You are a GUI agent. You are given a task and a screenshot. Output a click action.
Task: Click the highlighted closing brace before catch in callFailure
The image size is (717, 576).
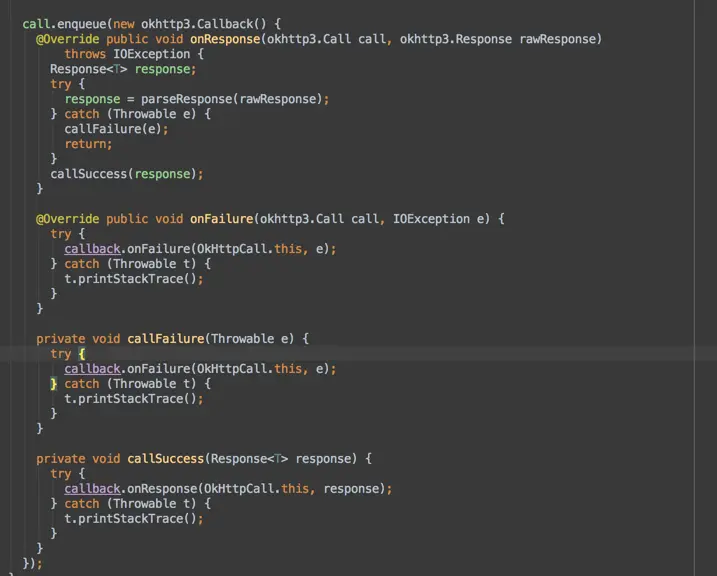[x=54, y=384]
